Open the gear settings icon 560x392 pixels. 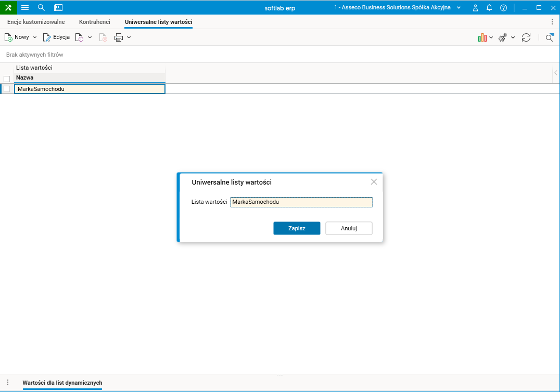pos(503,37)
